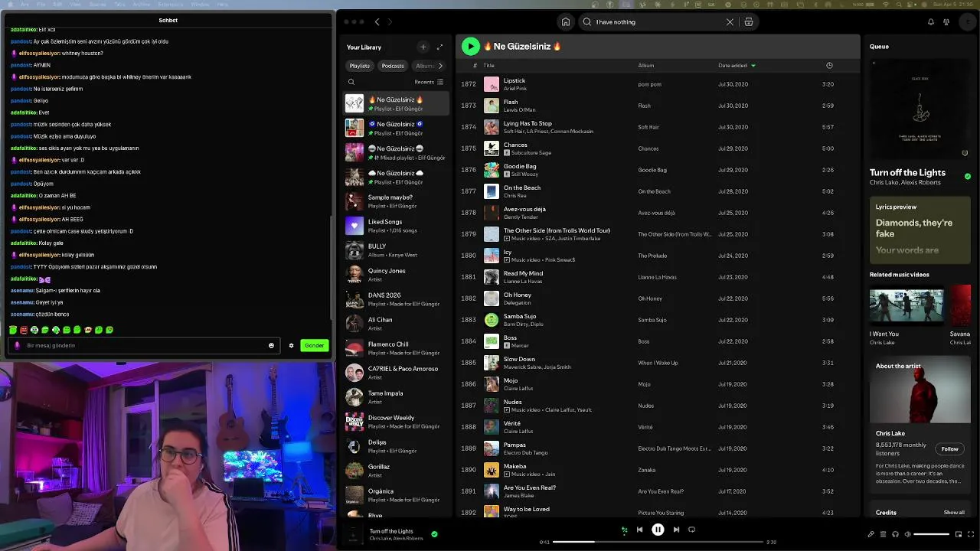Toggle the Queue view icon in bottom bar

[883, 534]
